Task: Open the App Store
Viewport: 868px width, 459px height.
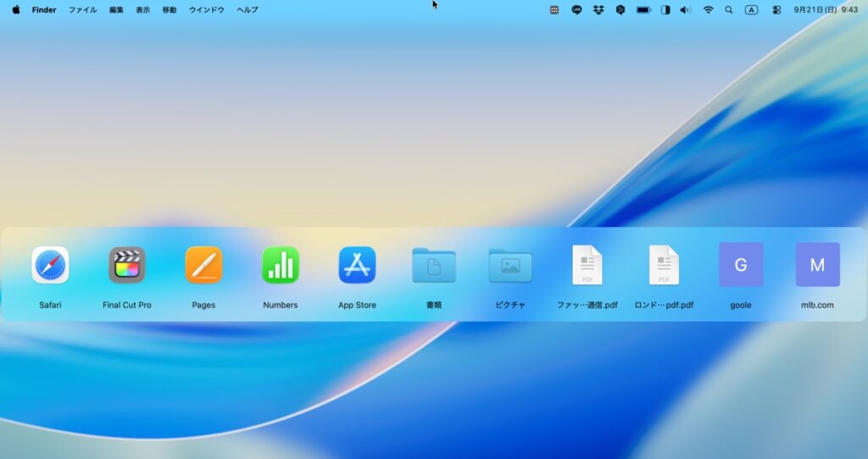Action: [x=357, y=265]
